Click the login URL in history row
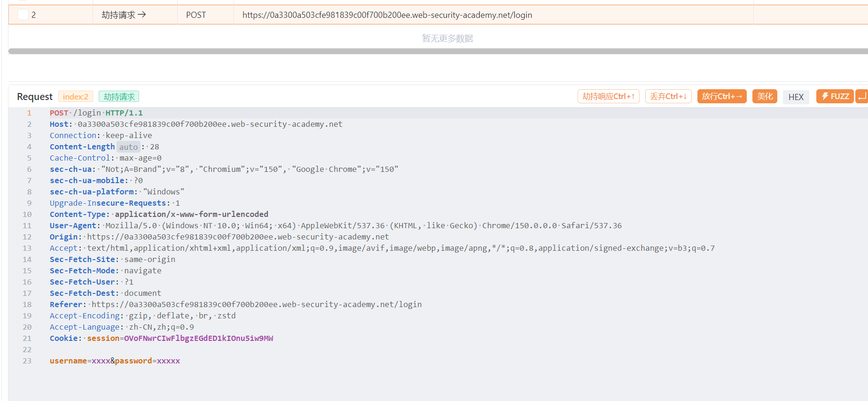 point(387,15)
